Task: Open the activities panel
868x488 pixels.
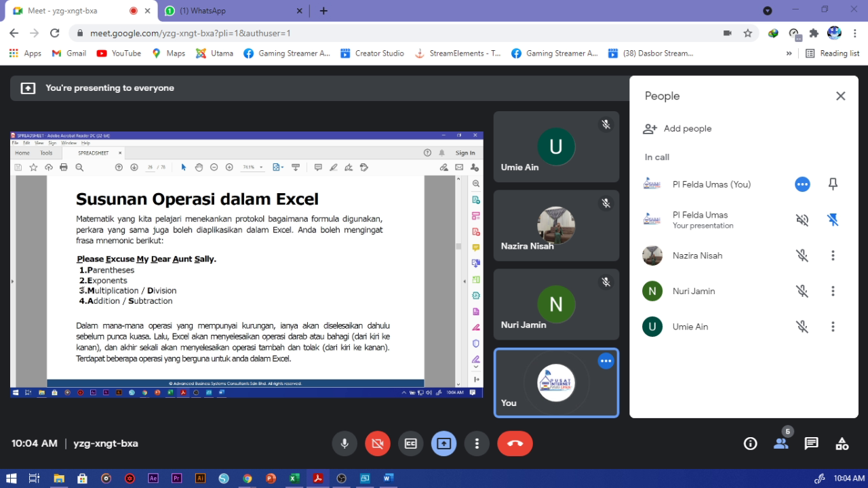Action: [x=842, y=443]
